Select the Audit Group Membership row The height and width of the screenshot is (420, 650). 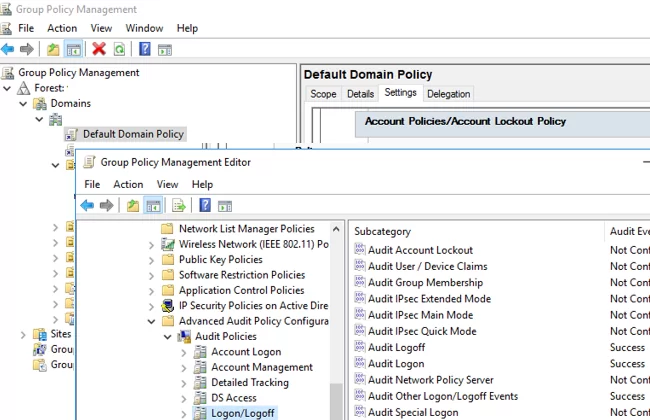[x=425, y=282]
